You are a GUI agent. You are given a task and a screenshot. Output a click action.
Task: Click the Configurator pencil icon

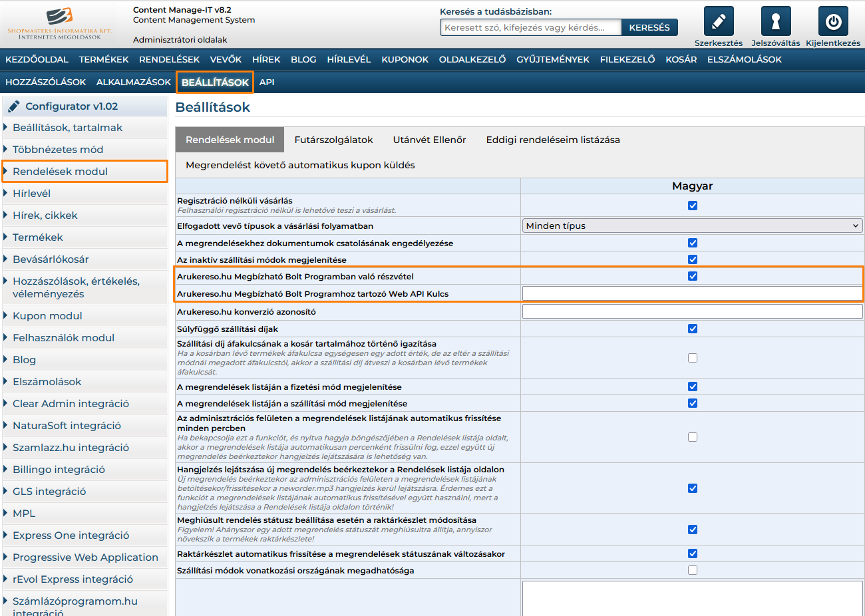(13, 106)
